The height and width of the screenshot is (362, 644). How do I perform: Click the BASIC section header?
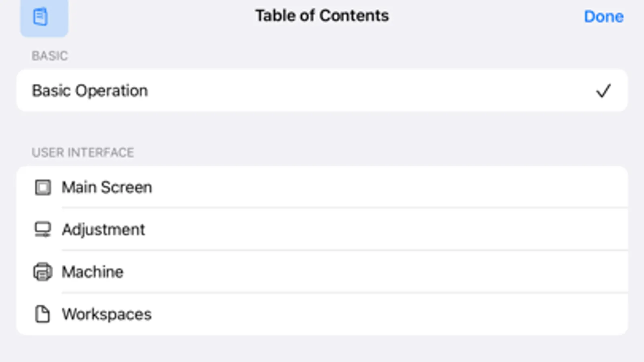pyautogui.click(x=50, y=56)
